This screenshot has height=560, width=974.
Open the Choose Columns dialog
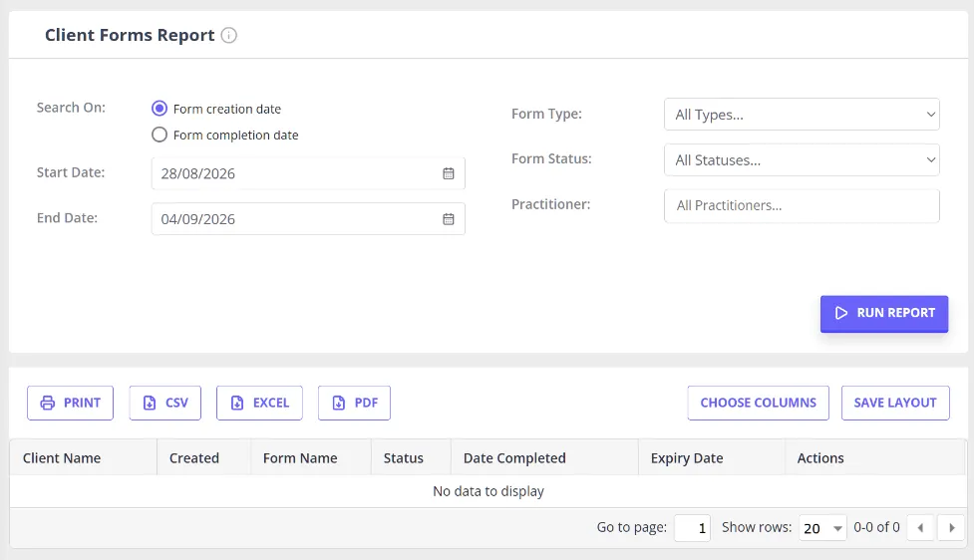[758, 403]
